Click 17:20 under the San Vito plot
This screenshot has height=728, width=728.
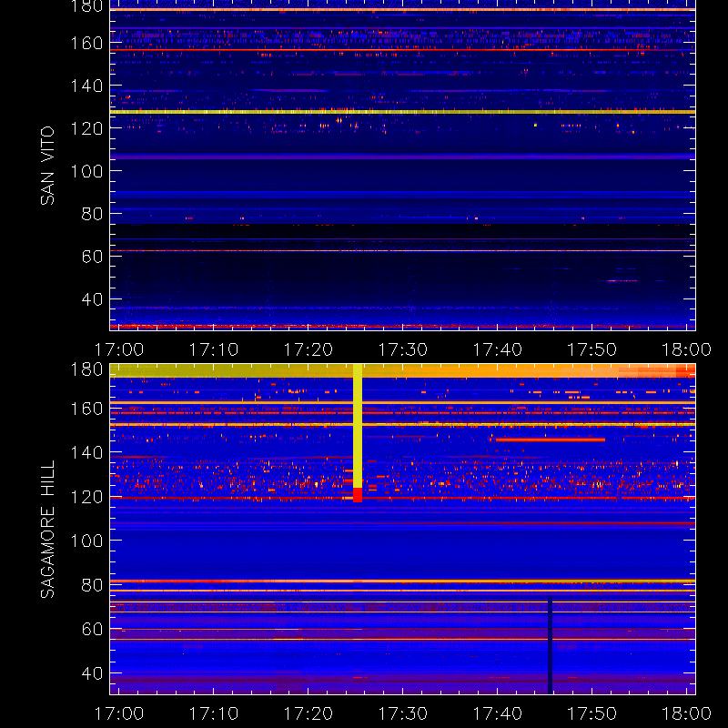[x=308, y=349]
